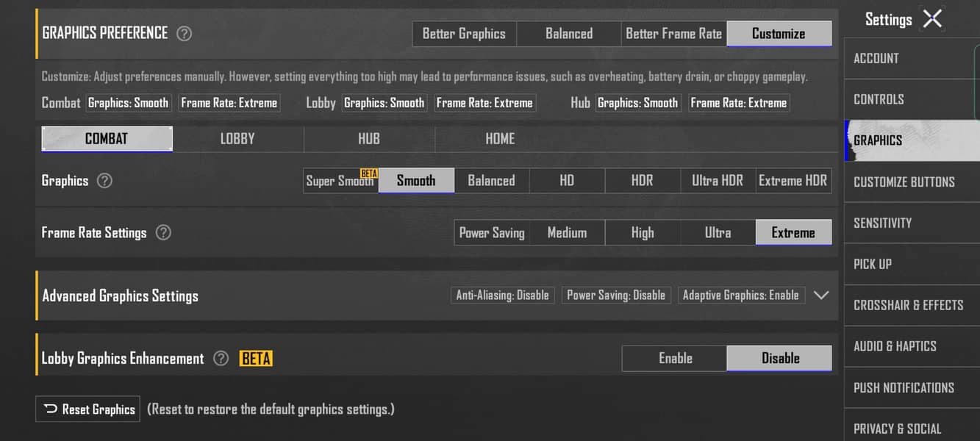Choose Better Frame Rate preference
980x441 pixels.
click(x=674, y=34)
